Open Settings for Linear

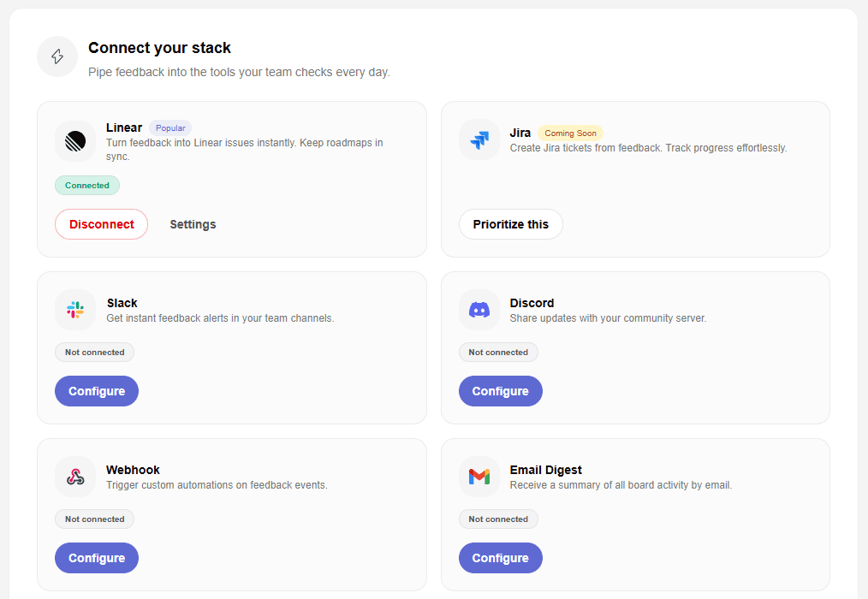pos(193,223)
